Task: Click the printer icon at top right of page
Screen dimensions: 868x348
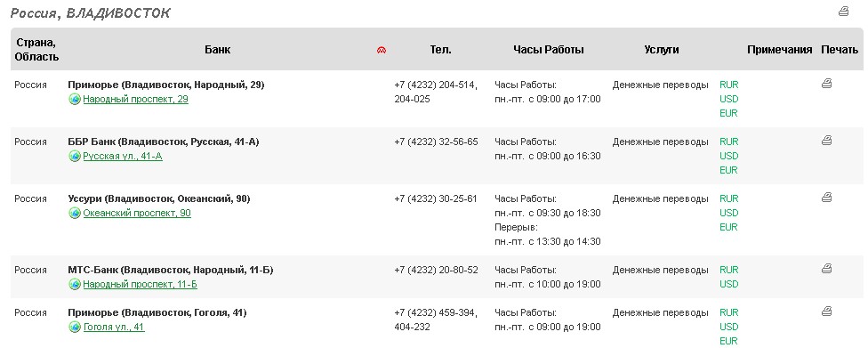Action: (x=843, y=11)
